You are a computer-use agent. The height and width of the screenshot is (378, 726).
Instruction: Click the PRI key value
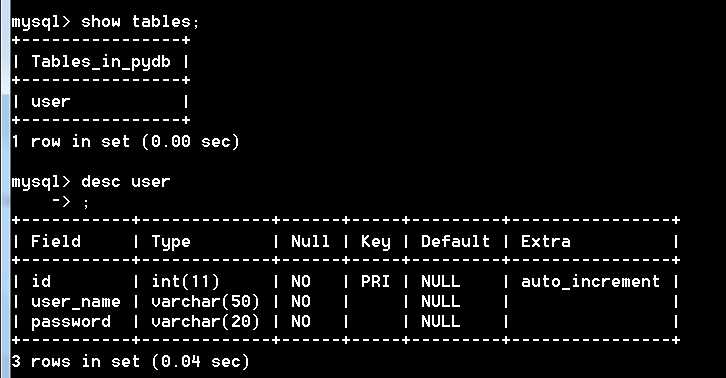point(375,281)
